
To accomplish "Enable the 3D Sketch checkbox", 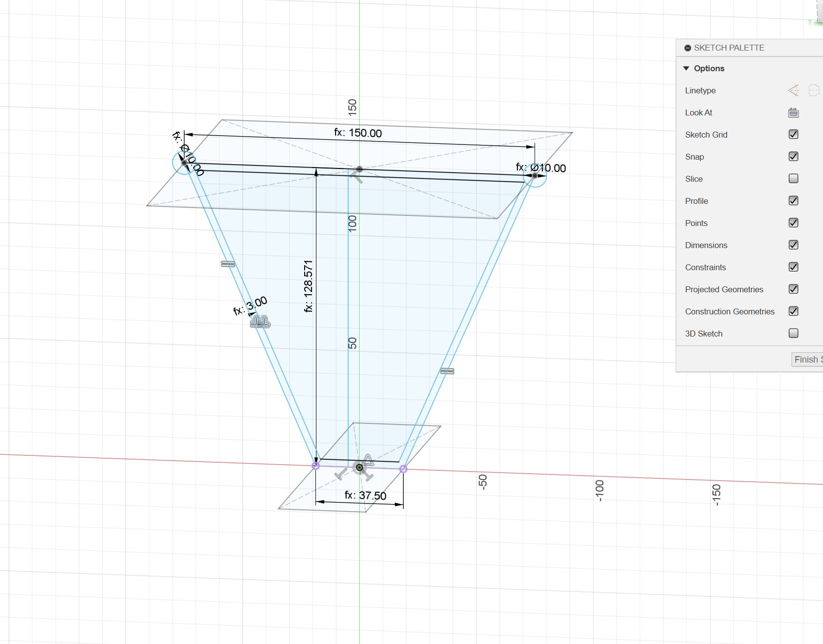I will (793, 333).
